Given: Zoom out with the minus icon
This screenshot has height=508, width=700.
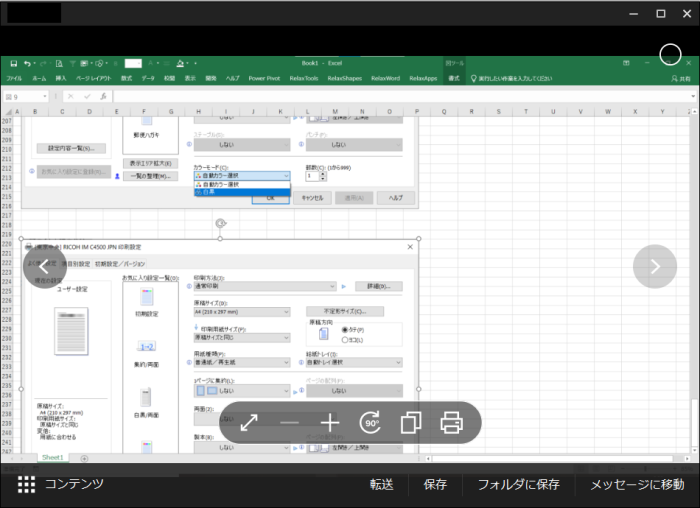Looking at the screenshot, I should (289, 422).
